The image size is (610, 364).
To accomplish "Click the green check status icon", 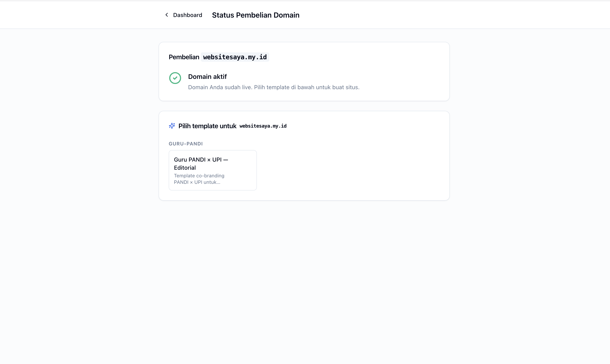I will [175, 78].
